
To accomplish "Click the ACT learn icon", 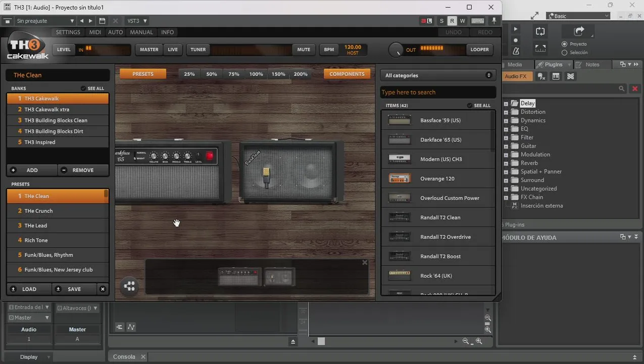I will click(x=426, y=21).
